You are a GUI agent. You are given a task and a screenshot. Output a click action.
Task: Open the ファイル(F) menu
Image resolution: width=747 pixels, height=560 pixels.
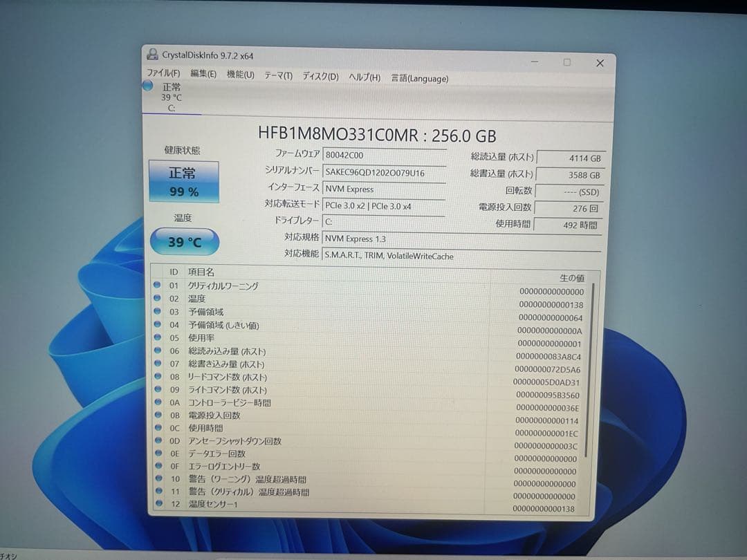(x=163, y=74)
